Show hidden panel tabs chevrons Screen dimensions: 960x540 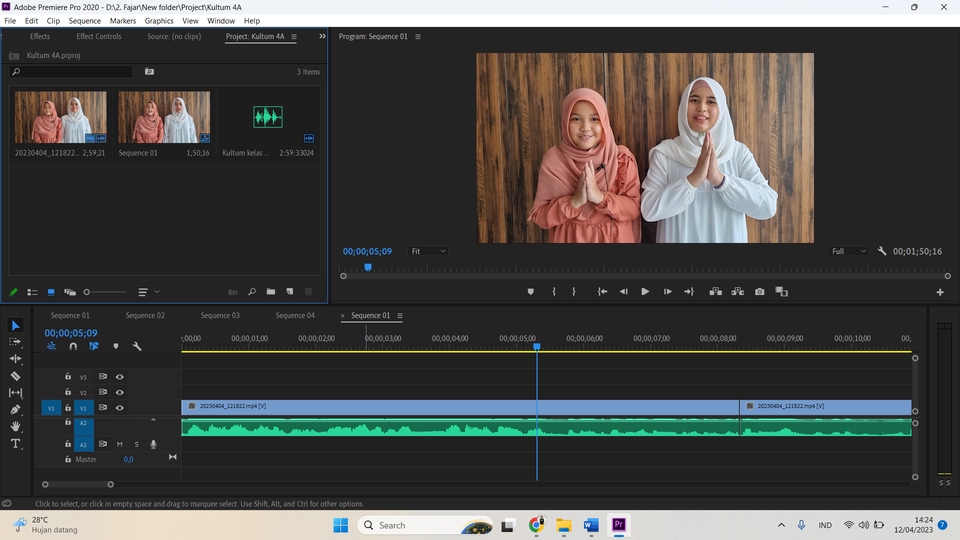point(322,36)
